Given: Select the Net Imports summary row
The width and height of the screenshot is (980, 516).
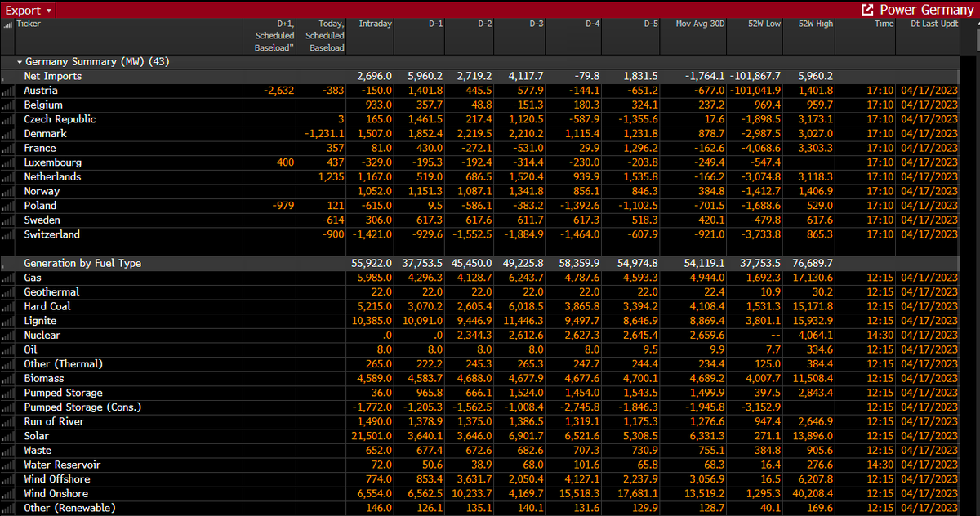Looking at the screenshot, I should point(480,77).
